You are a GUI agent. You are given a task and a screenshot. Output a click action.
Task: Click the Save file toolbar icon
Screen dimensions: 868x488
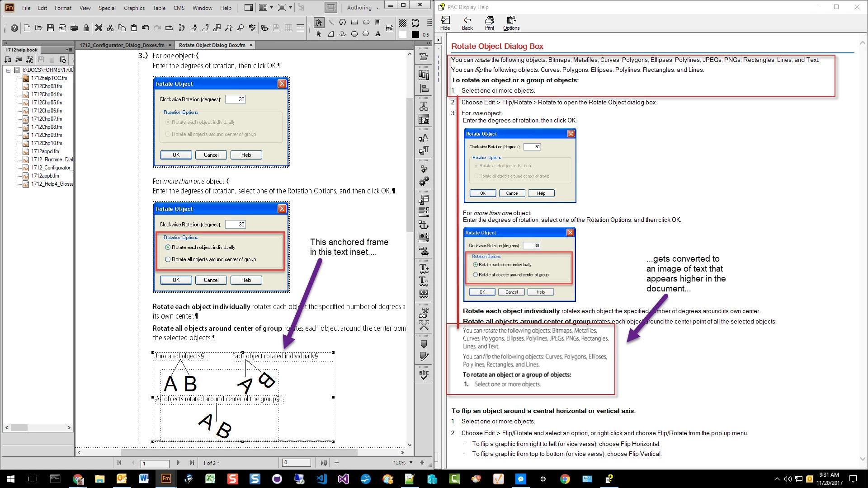tap(51, 28)
